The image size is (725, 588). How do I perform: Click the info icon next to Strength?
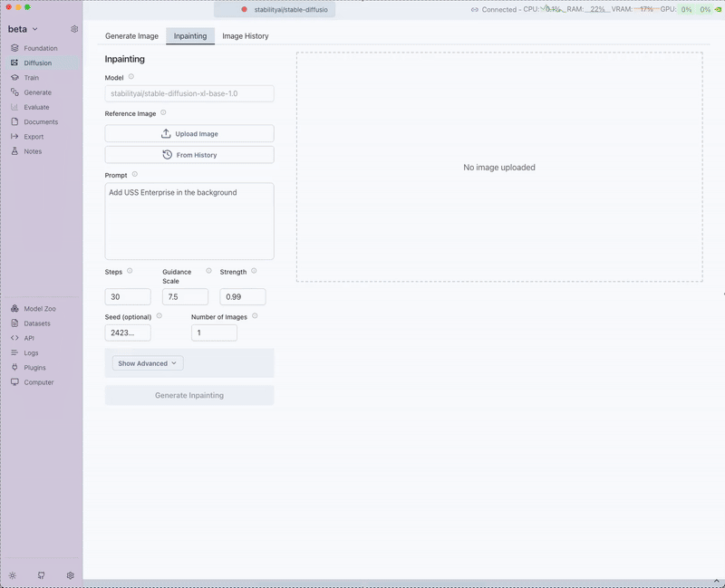(x=254, y=271)
